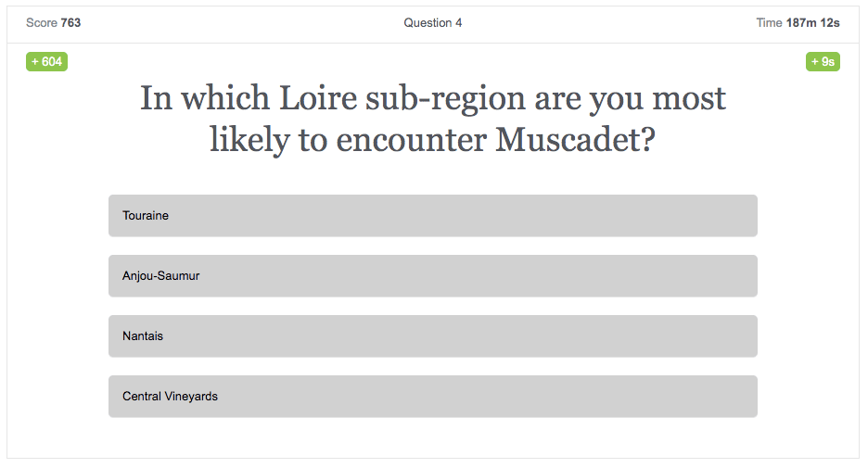Image resolution: width=868 pixels, height=468 pixels.
Task: Click the green +9s time bonus badge
Action: click(x=823, y=61)
